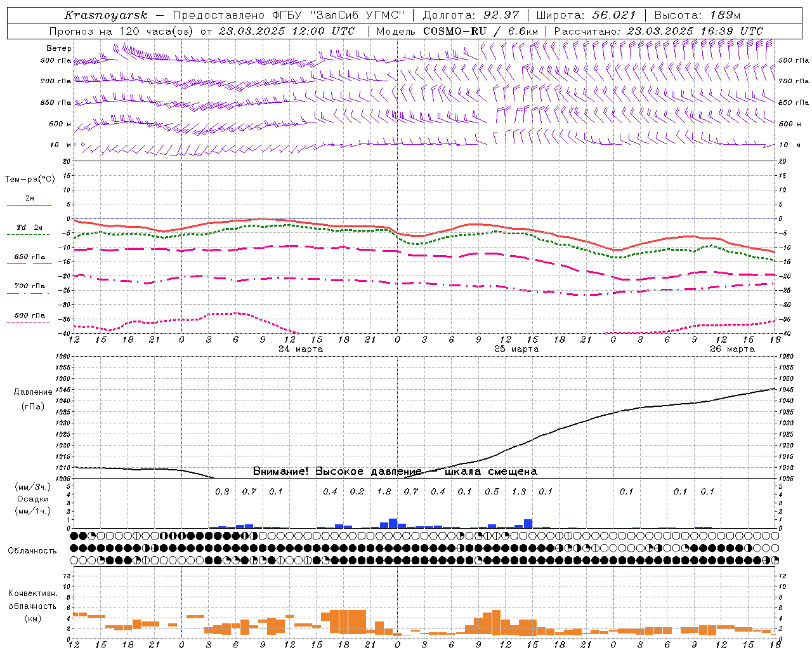This screenshot has height=650, width=812.
Task: Click the Krasnoyarsk station title
Action: click(x=105, y=15)
